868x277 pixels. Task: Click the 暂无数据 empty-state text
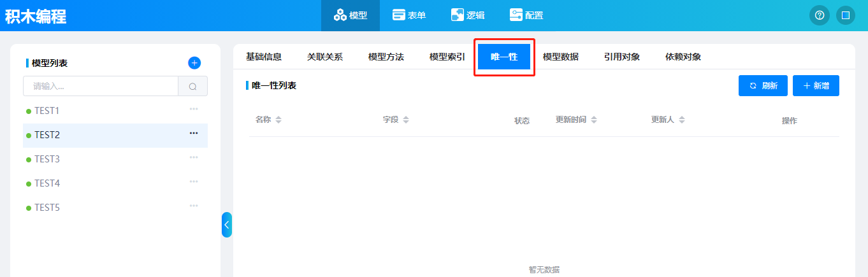point(544,269)
